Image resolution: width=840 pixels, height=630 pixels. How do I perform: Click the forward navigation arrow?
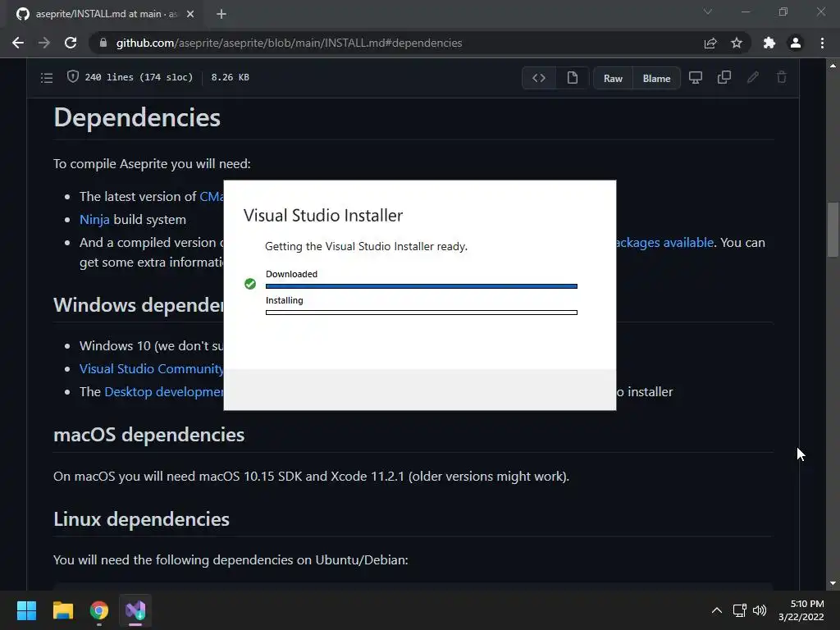point(44,43)
